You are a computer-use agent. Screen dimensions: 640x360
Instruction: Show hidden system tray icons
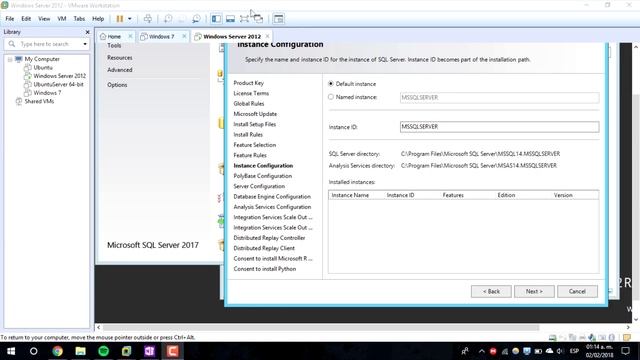click(482, 351)
